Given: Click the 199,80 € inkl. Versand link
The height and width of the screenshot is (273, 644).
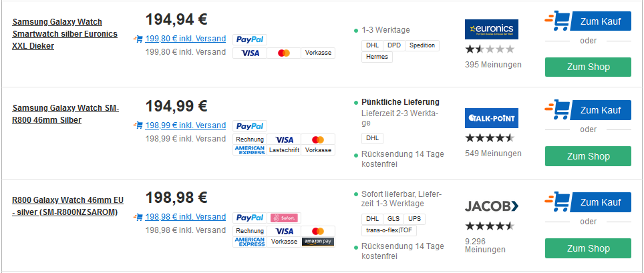Looking at the screenshot, I should coord(185,39).
